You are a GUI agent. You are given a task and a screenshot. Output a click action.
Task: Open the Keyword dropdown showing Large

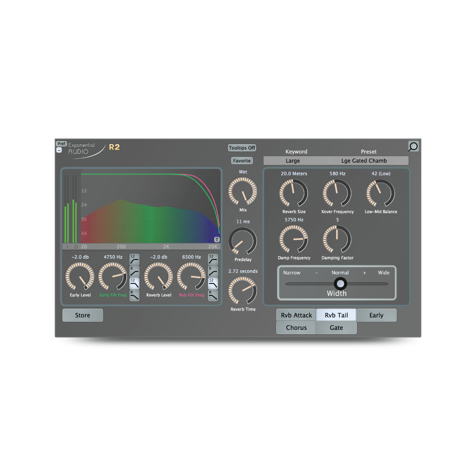[296, 161]
